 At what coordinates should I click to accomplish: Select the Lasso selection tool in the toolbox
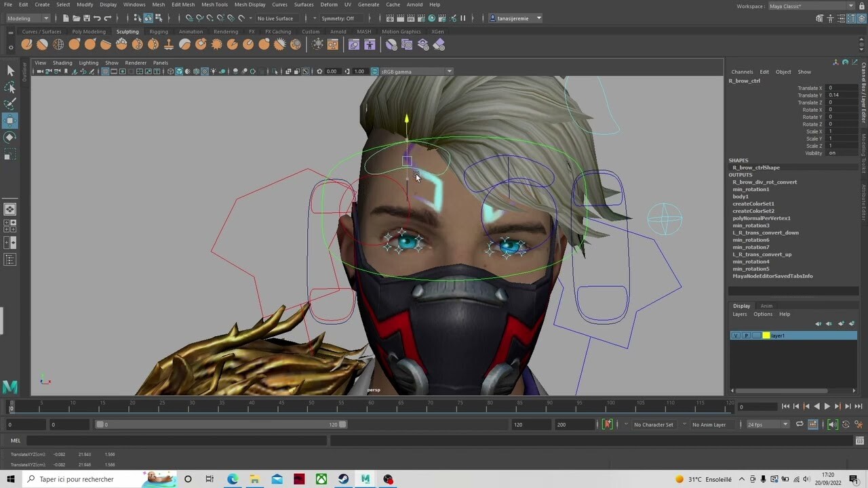(10, 87)
